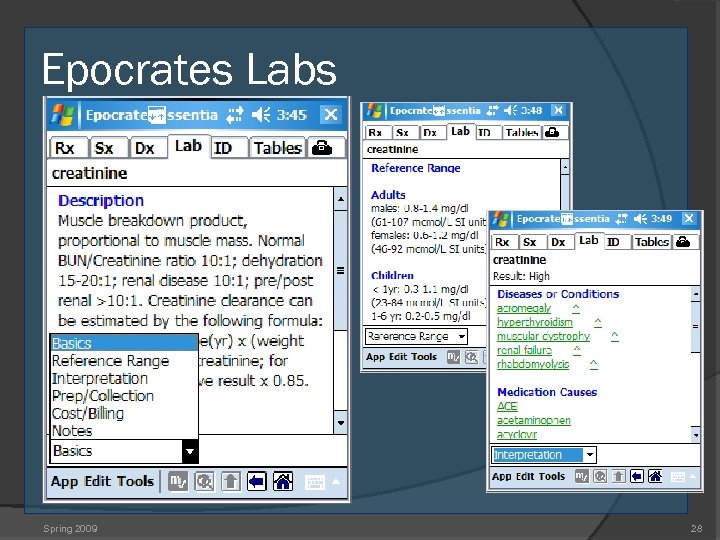The image size is (720, 540).
Task: Expand keyboard options arrow in 3:49 window
Action: pyautogui.click(x=693, y=477)
